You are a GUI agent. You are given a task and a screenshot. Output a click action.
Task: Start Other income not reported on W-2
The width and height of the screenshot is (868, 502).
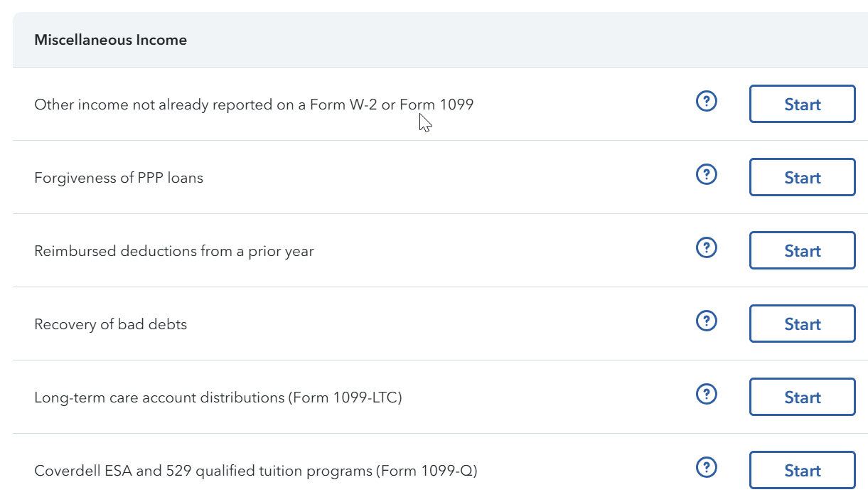802,105
